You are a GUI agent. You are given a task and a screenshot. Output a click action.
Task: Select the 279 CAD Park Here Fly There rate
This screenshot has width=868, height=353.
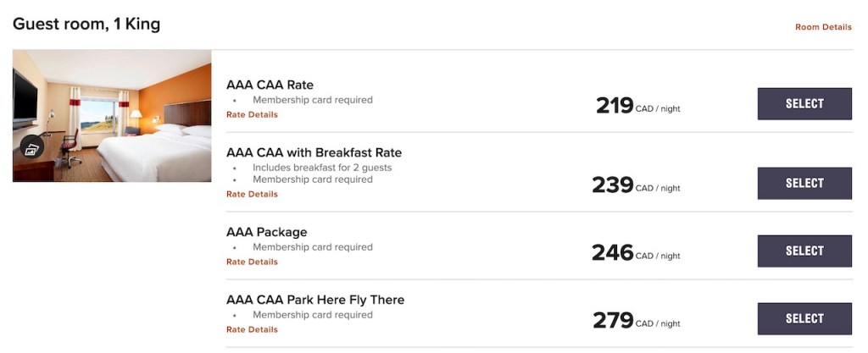(x=804, y=318)
